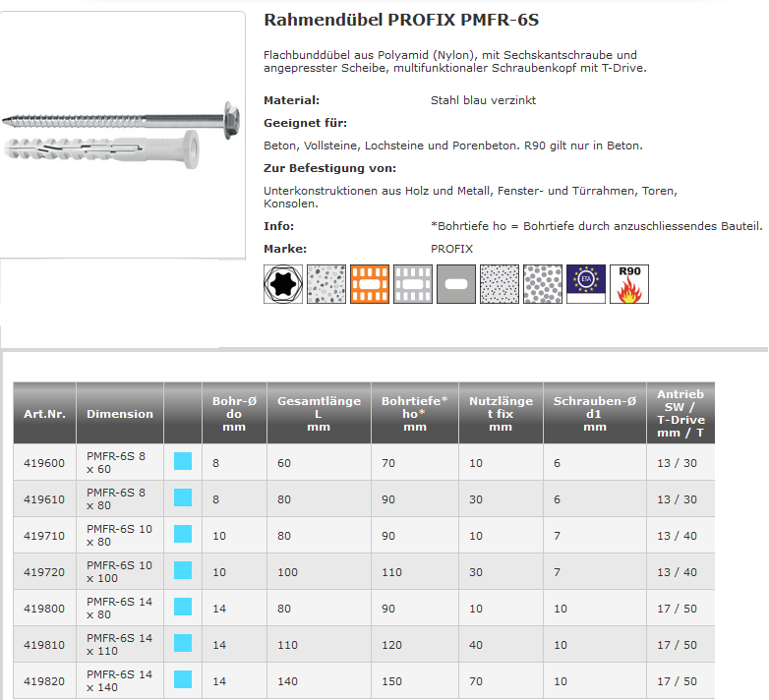This screenshot has height=700, width=769.
Task: Click the orange perforated brick icon
Action: [x=370, y=284]
